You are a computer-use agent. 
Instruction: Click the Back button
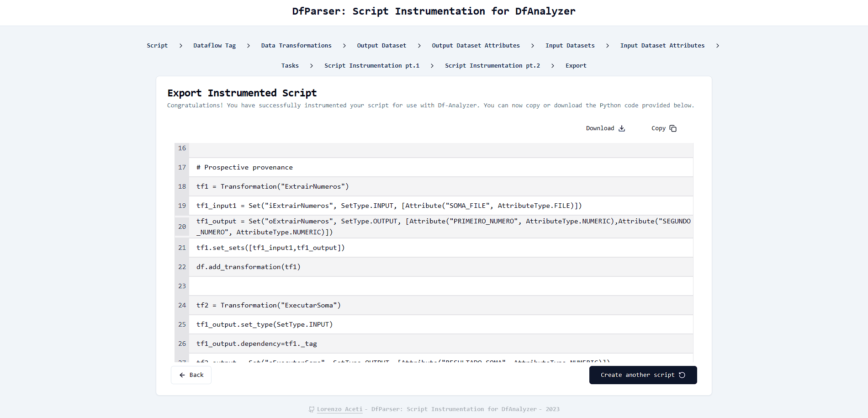[191, 375]
